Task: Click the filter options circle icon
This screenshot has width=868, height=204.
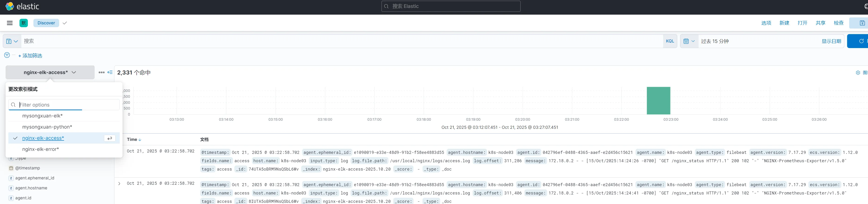Action: tap(7, 55)
